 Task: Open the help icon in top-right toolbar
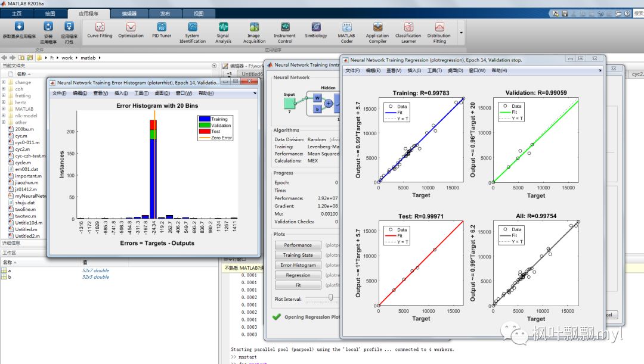627,14
